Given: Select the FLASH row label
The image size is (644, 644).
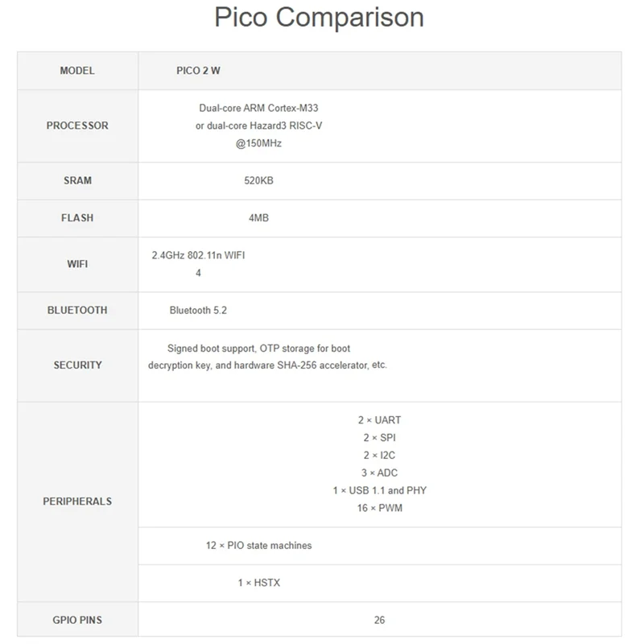Looking at the screenshot, I should click(x=77, y=218).
